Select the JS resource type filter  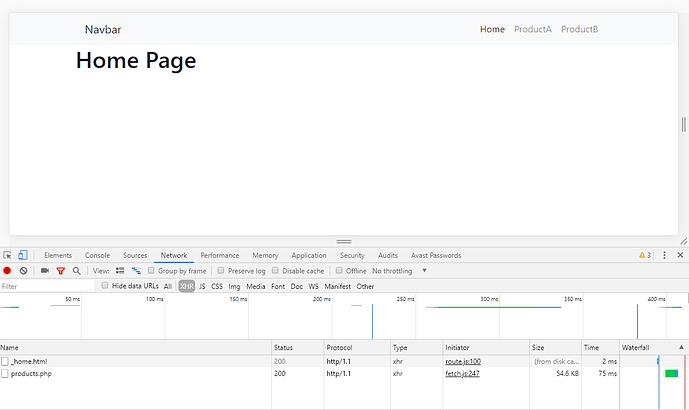tap(202, 286)
